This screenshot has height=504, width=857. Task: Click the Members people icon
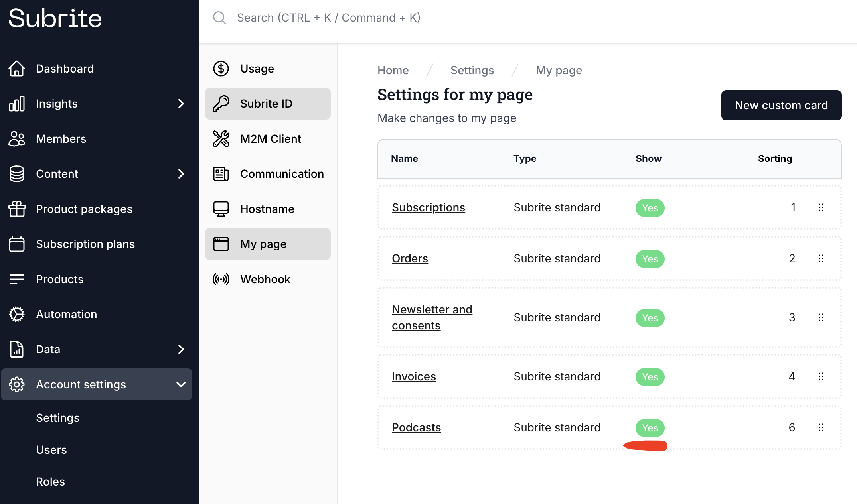17,139
